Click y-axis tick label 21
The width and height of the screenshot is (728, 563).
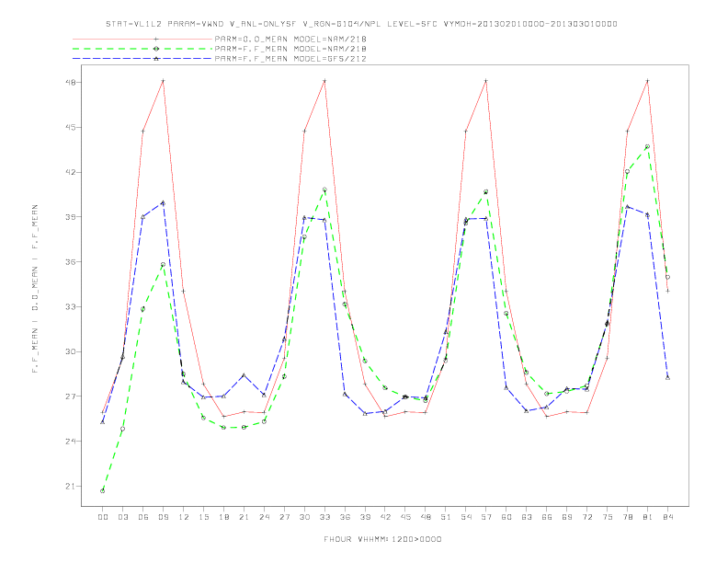click(x=71, y=487)
